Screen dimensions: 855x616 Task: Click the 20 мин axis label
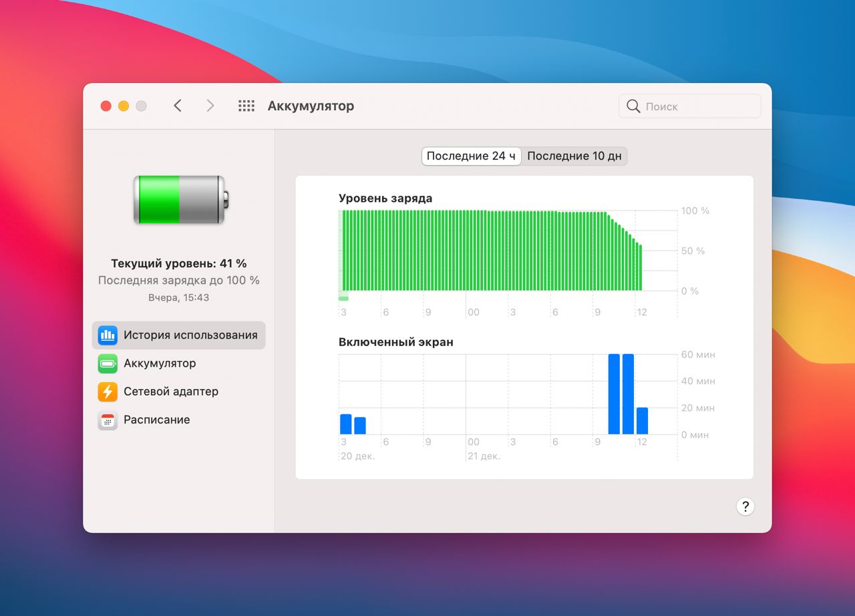coord(698,408)
